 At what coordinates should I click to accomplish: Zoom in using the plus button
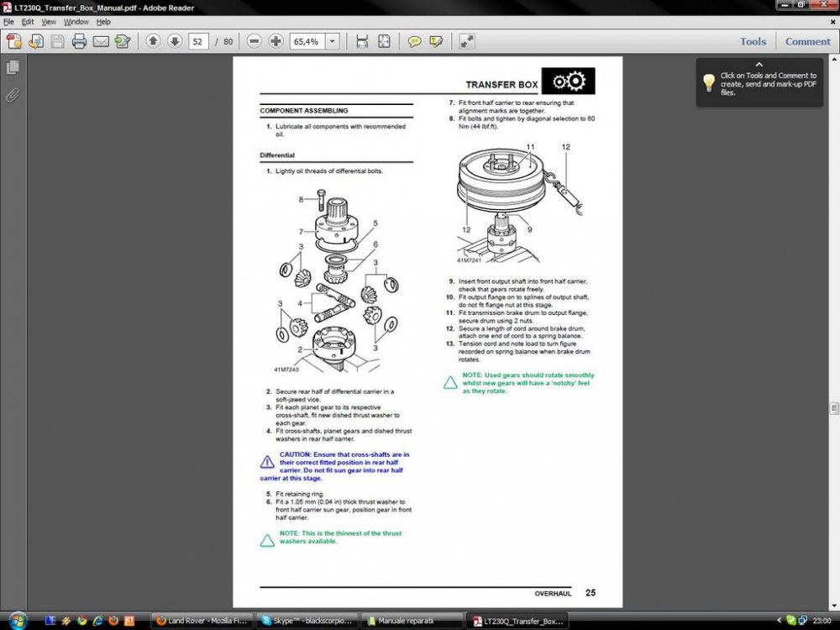click(x=276, y=40)
